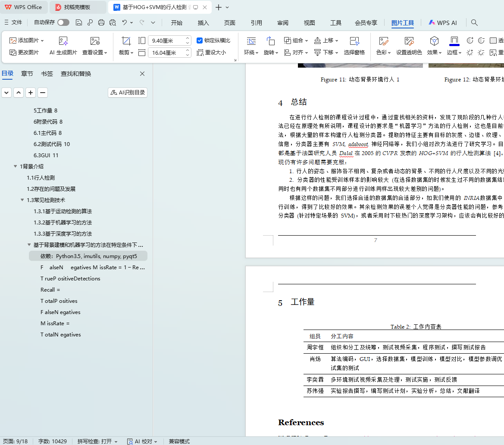The height and width of the screenshot is (445, 504).
Task: Click the 更改图片 change picture icon
Action: (13, 53)
